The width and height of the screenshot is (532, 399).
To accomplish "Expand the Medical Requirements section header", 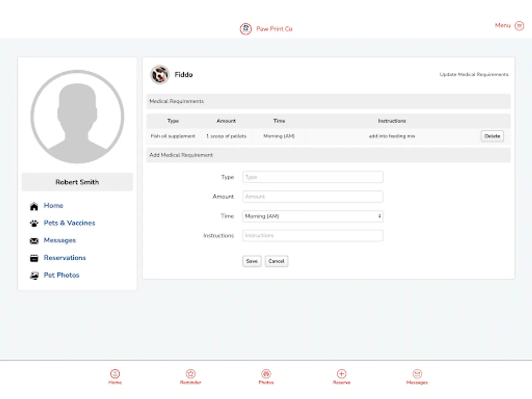I will (328, 102).
